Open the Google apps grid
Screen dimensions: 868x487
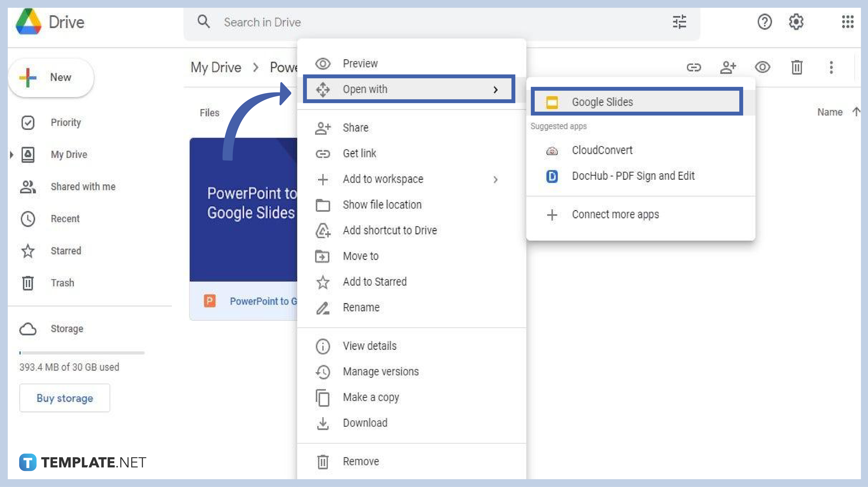point(848,22)
